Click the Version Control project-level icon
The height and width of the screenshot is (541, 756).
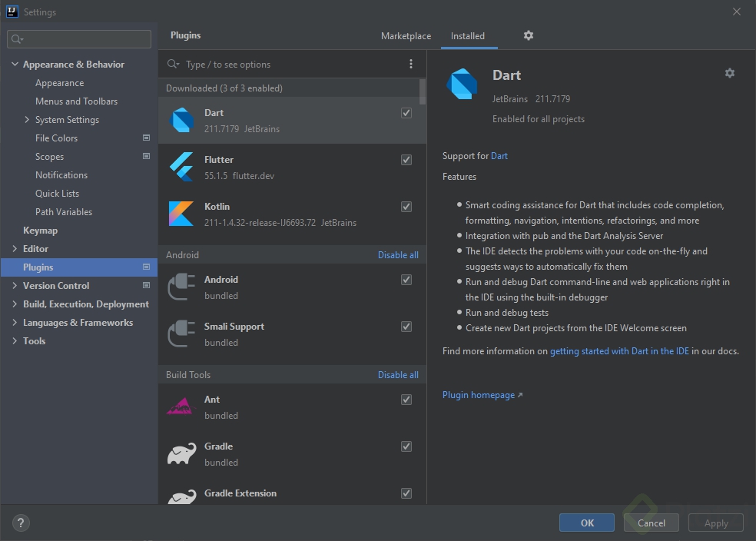click(147, 285)
